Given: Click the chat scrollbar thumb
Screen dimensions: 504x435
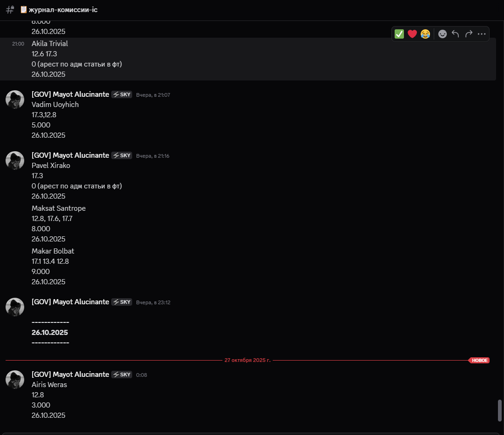Looking at the screenshot, I should pos(500,410).
